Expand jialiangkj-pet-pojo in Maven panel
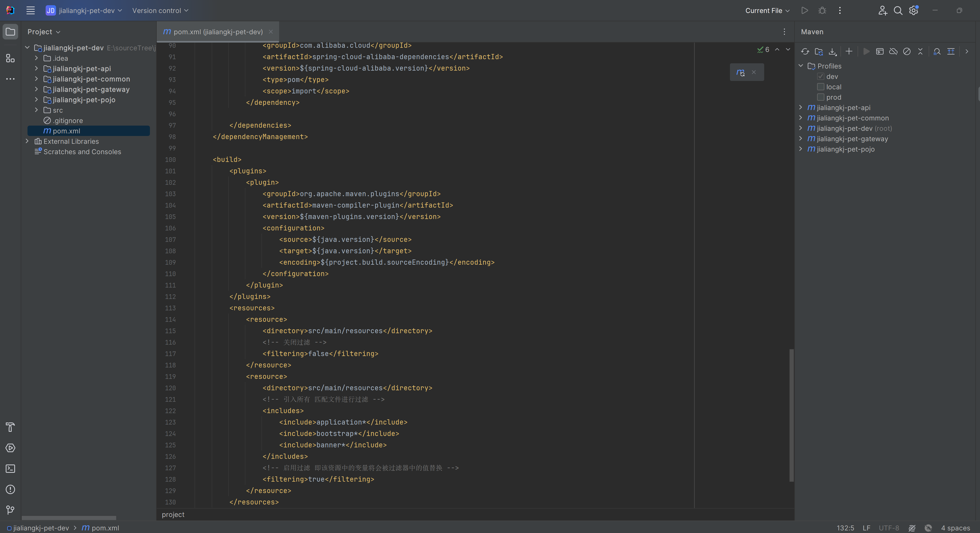980x533 pixels. 801,149
